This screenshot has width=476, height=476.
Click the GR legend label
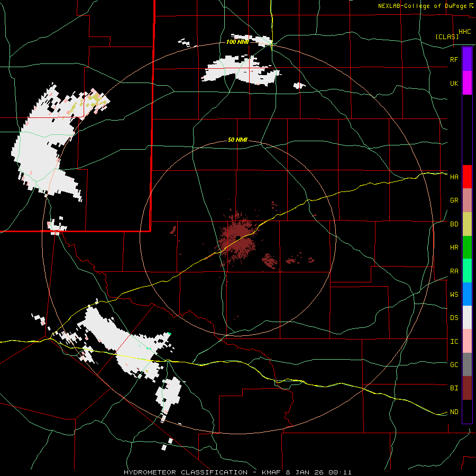[x=454, y=200]
